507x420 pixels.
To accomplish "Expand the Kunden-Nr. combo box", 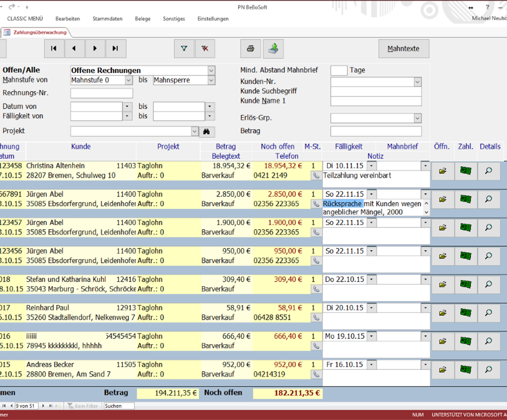I will [417, 82].
